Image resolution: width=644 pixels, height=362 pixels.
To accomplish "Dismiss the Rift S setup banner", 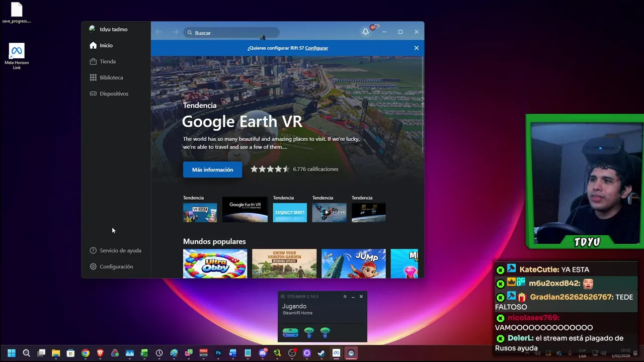I will point(417,48).
